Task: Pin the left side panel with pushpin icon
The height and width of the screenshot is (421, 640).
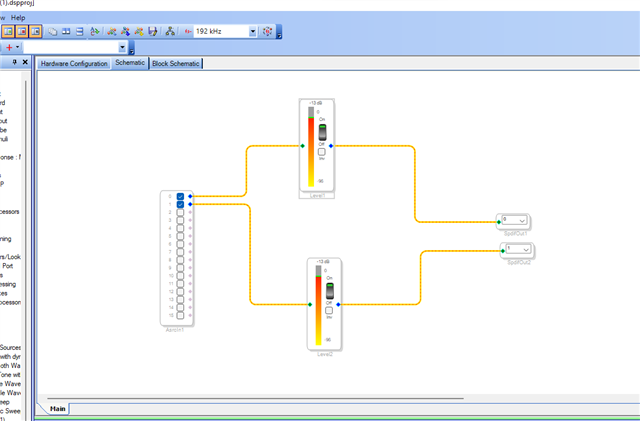Action: pos(14,62)
